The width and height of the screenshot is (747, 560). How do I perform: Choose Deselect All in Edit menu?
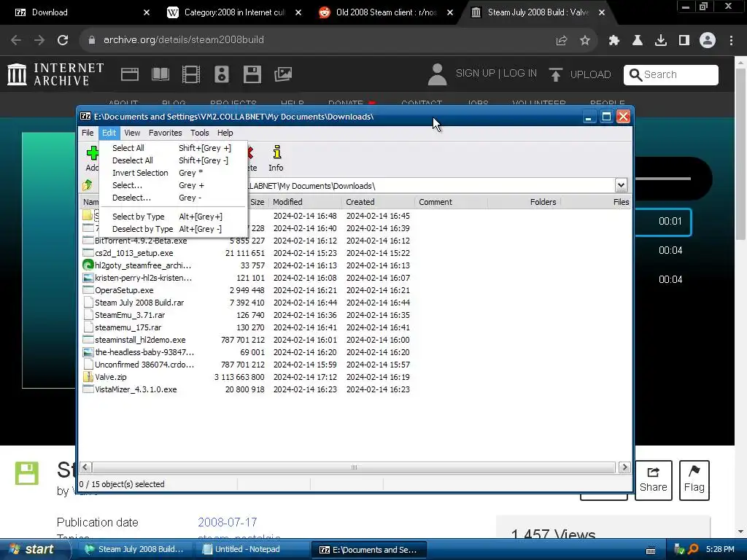coord(171,160)
